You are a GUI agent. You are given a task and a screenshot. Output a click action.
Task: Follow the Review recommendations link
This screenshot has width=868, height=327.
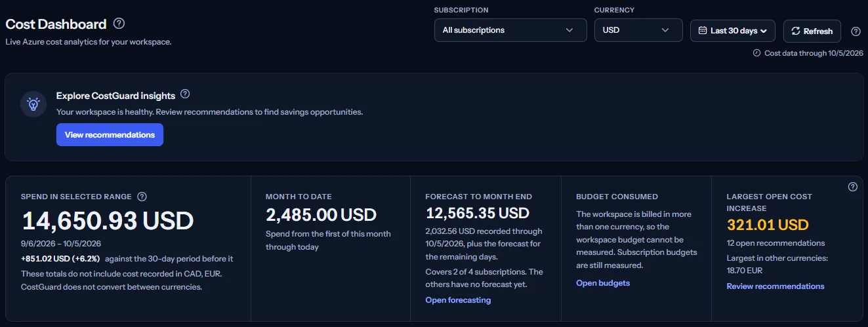click(x=775, y=286)
